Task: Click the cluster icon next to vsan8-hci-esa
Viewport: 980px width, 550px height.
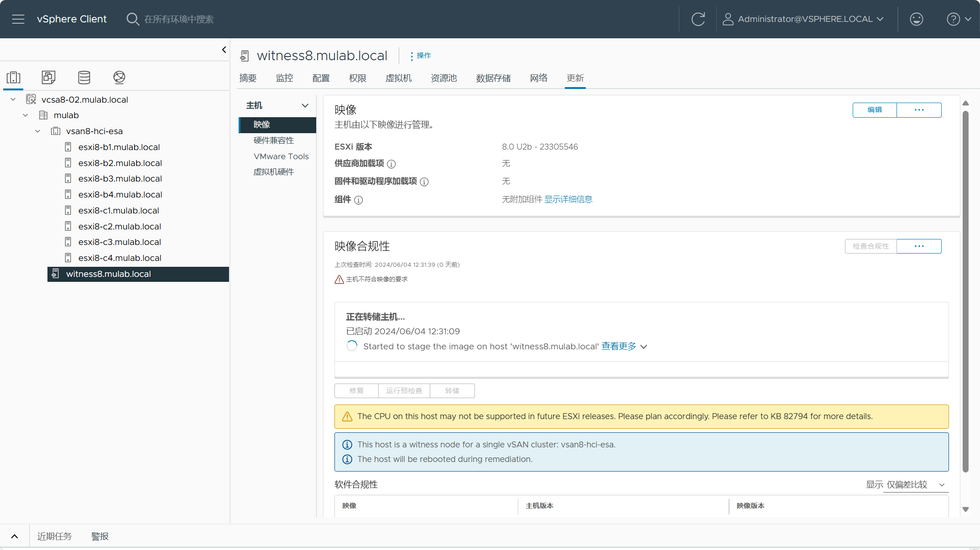Action: pyautogui.click(x=56, y=131)
